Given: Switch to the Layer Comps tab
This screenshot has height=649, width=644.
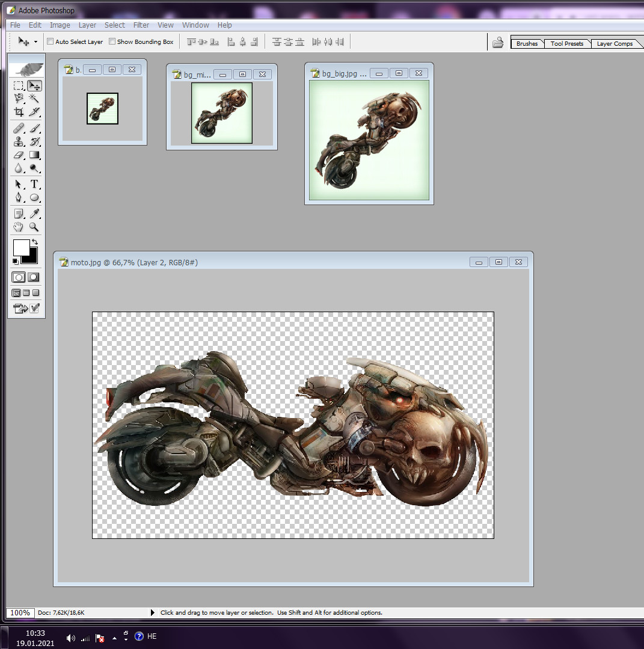Looking at the screenshot, I should (615, 43).
